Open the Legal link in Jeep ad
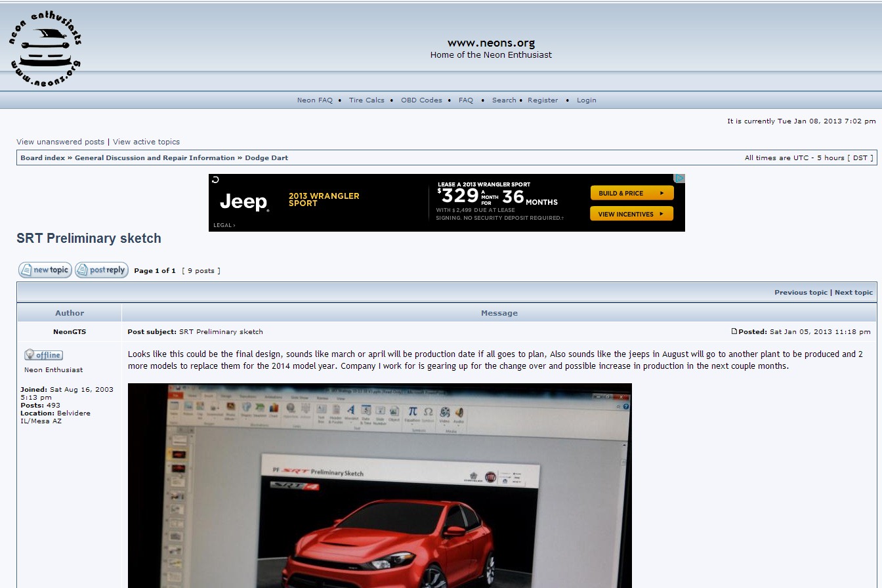Screen dimensions: 882x588 tap(224, 225)
